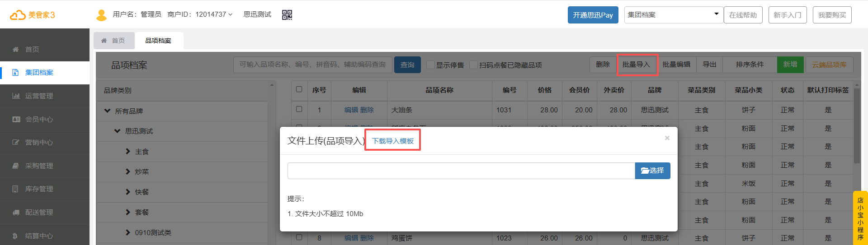Click the green 新增 button
The width and height of the screenshot is (868, 245).
pyautogui.click(x=790, y=65)
